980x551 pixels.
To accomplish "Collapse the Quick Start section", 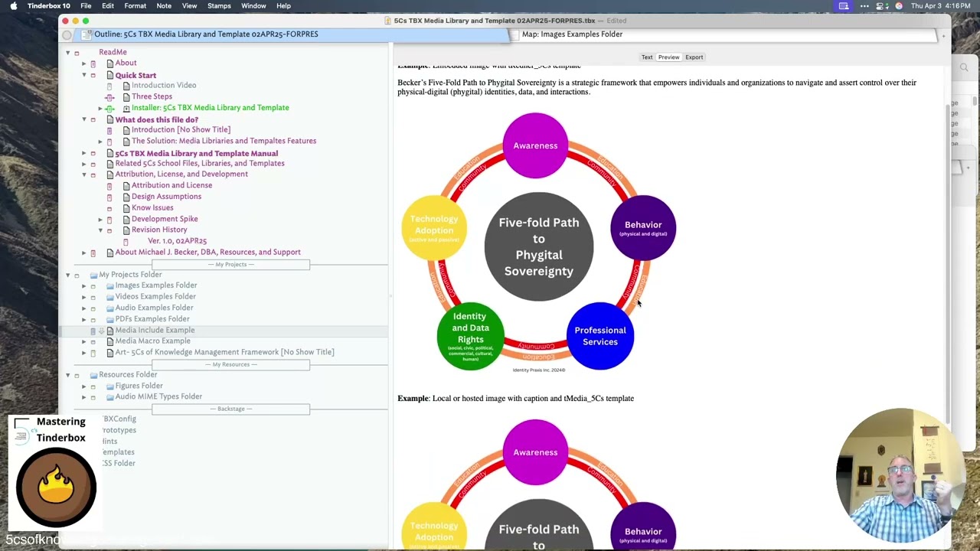I will tap(84, 76).
